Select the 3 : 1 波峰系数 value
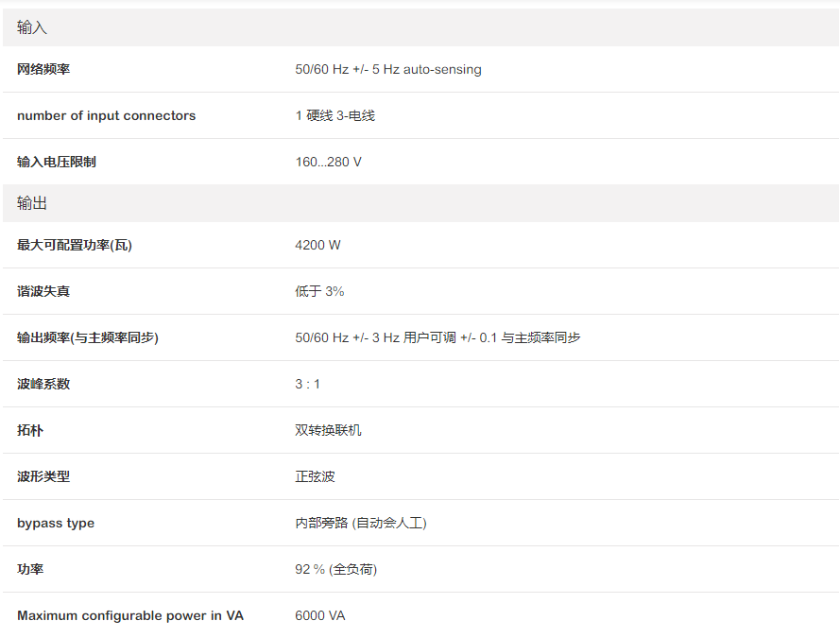This screenshot has height=638, width=840. pos(307,384)
